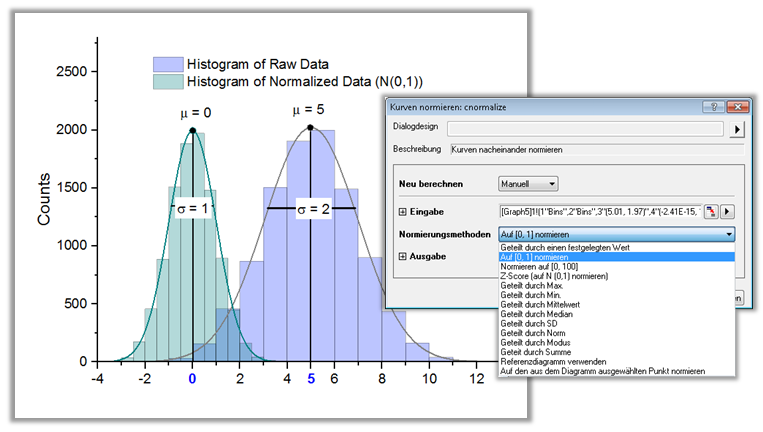The width and height of the screenshot is (763, 432).
Task: Click the interactive range selection icon beside Eingabe
Action: pos(710,211)
